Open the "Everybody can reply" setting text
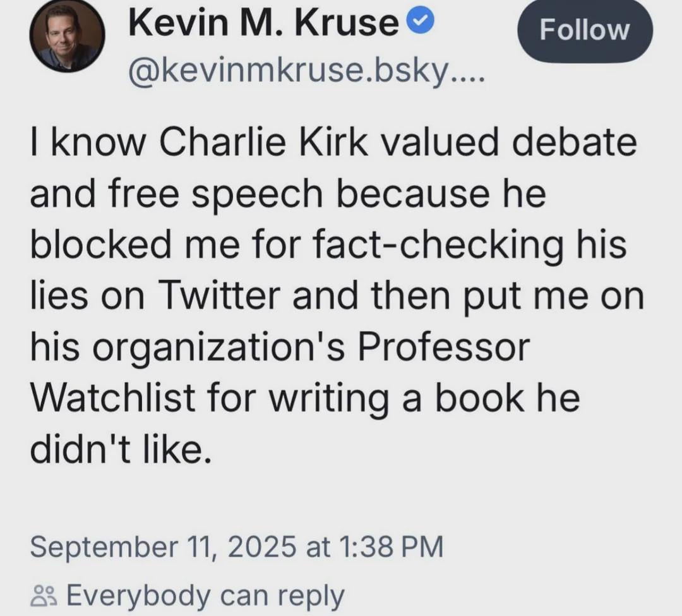This screenshot has width=682, height=616. click(x=205, y=595)
